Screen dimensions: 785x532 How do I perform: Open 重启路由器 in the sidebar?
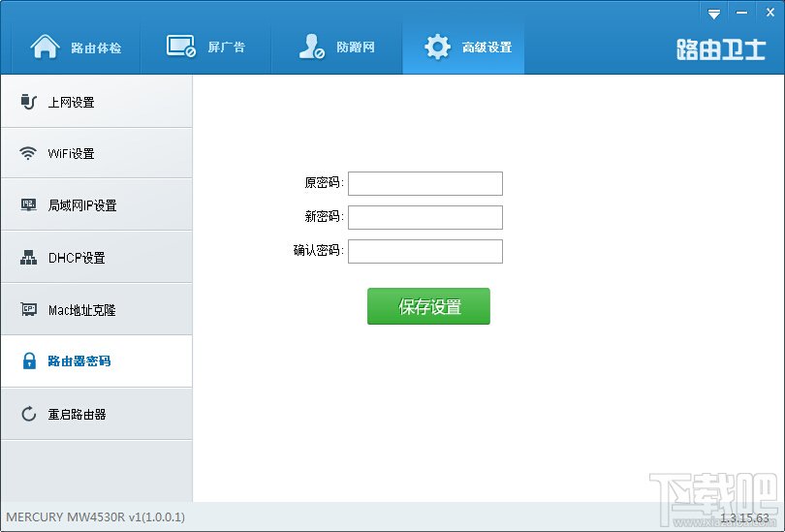97,414
